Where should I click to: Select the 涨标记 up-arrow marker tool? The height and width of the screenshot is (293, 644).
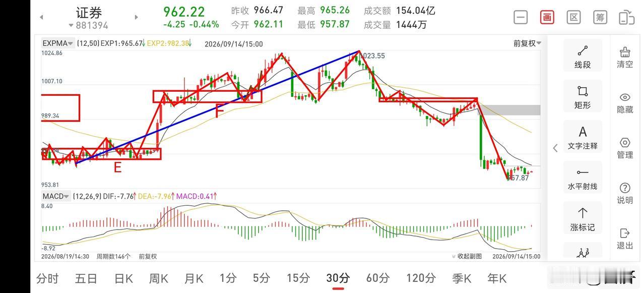pyautogui.click(x=583, y=218)
